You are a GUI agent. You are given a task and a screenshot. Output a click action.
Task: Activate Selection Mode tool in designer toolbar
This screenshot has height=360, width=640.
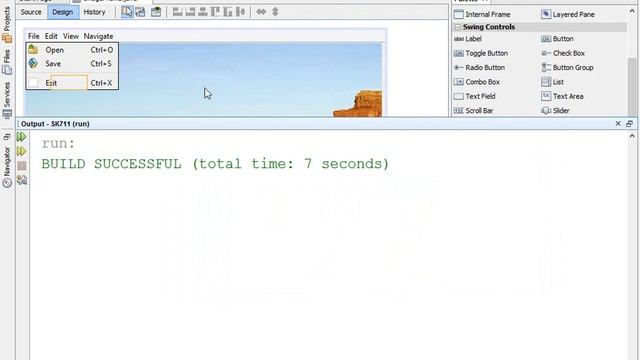[127, 12]
